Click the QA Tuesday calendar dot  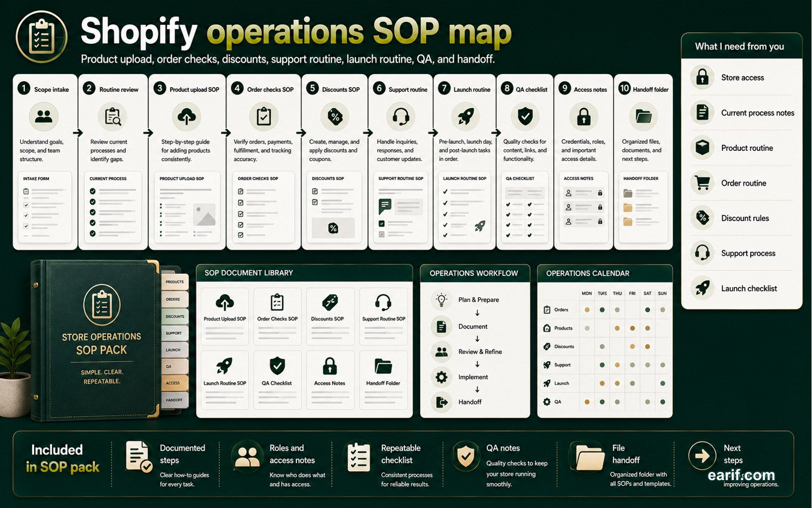point(602,402)
